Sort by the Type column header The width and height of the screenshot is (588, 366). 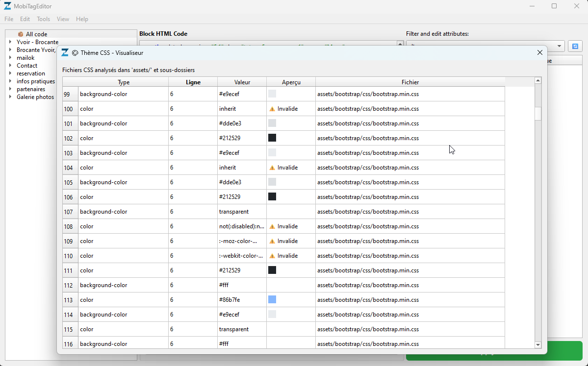[124, 82]
